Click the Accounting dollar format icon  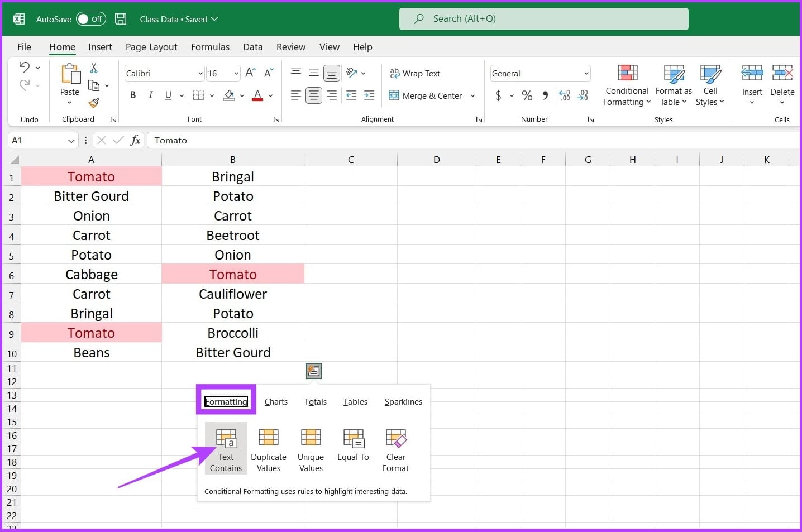coord(498,95)
